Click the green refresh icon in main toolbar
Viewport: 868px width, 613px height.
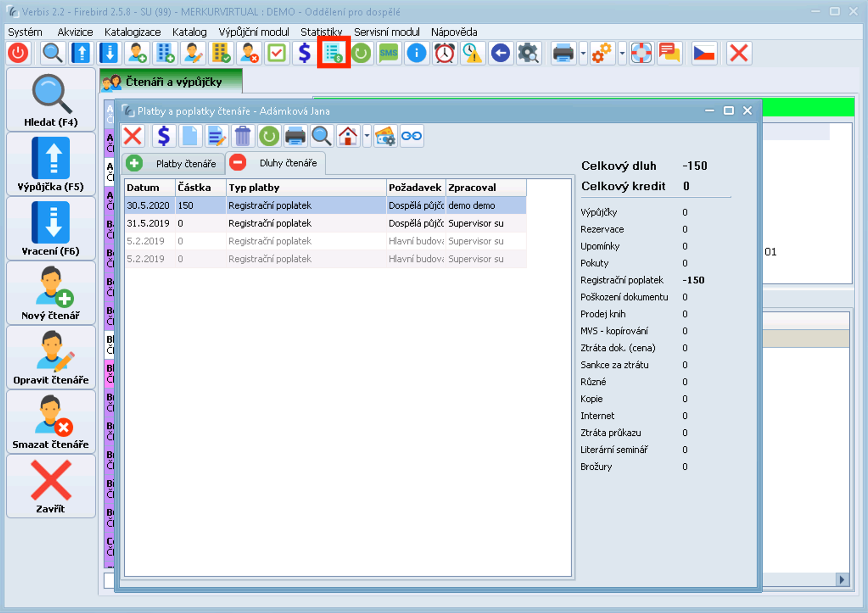pyautogui.click(x=361, y=53)
